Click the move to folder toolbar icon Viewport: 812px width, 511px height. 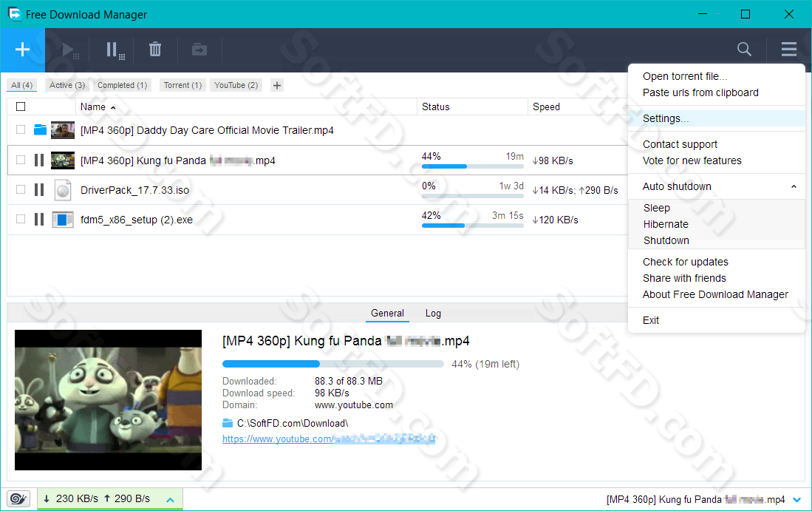(x=199, y=50)
